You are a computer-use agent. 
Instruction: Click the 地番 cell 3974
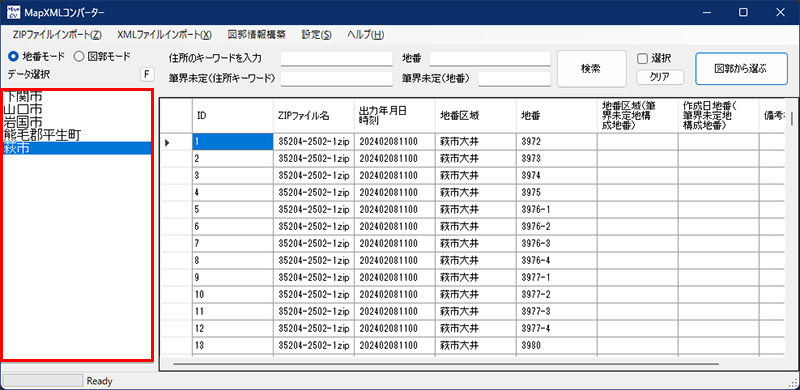tap(557, 176)
